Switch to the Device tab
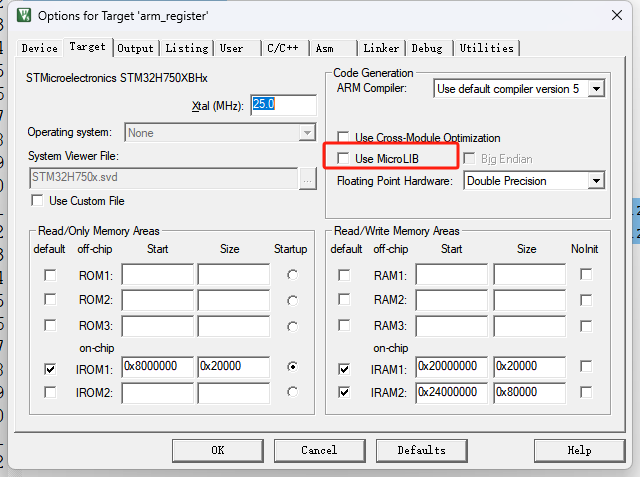Viewport: 640px width, 477px height. click(40, 48)
